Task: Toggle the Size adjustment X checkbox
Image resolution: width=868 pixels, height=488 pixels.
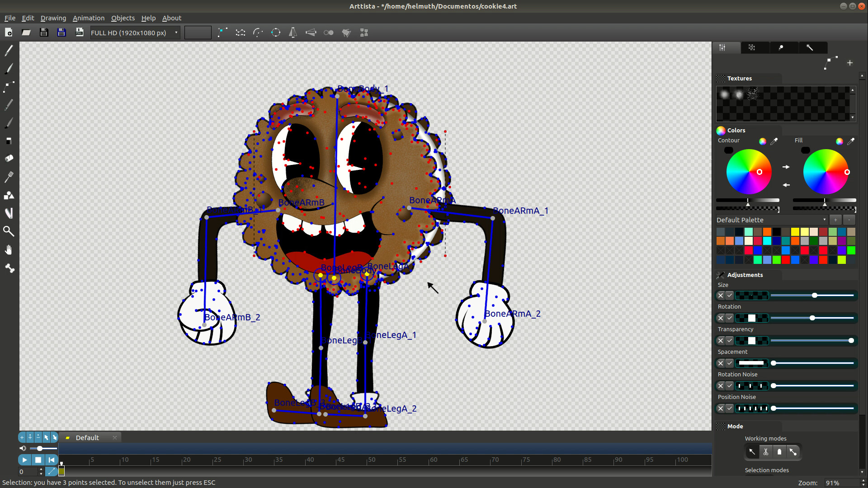Action: click(720, 296)
